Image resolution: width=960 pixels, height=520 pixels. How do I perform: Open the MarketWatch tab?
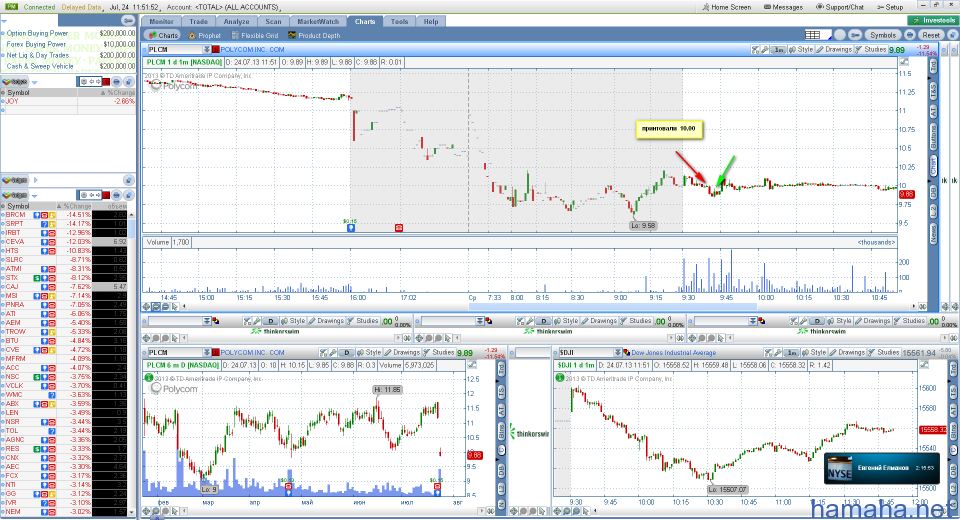318,21
